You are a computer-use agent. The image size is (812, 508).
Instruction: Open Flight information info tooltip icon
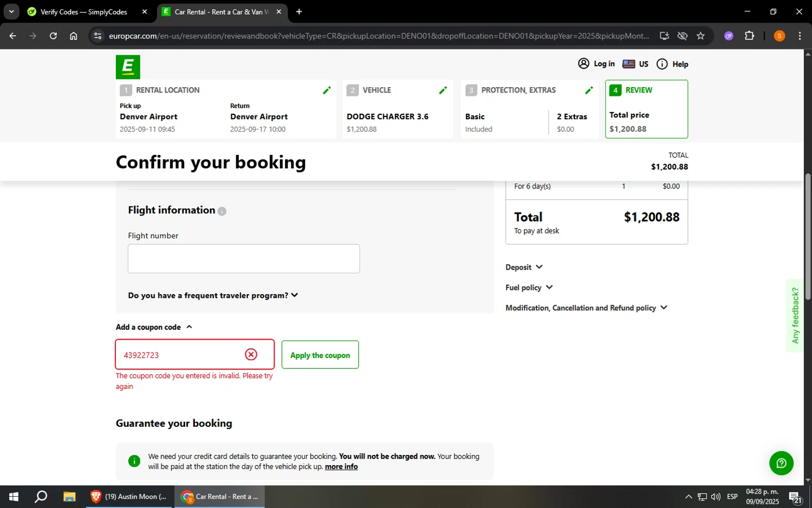[x=222, y=211]
